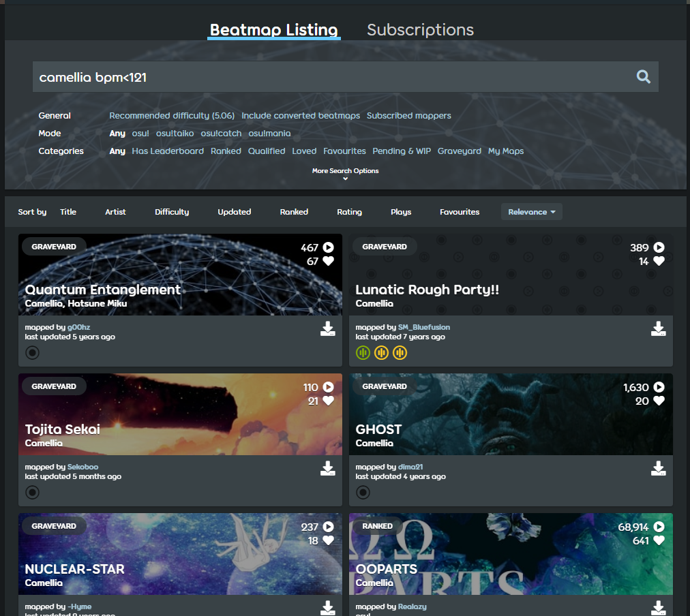690x616 pixels.
Task: Filter categories by My Maps
Action: pos(506,151)
